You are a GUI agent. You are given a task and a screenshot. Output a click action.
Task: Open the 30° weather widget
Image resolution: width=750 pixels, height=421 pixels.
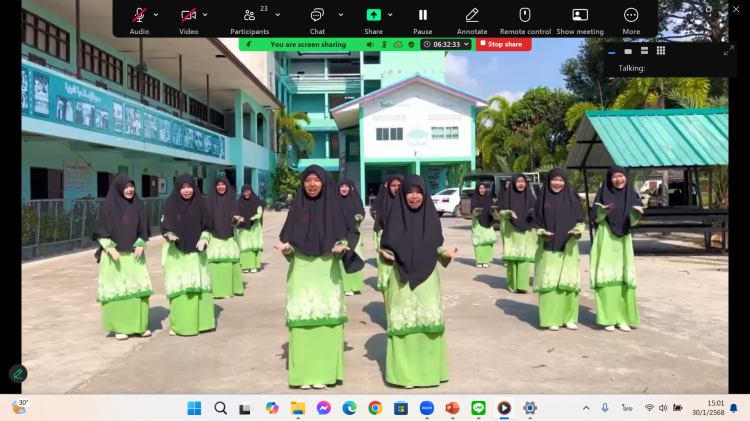click(20, 407)
